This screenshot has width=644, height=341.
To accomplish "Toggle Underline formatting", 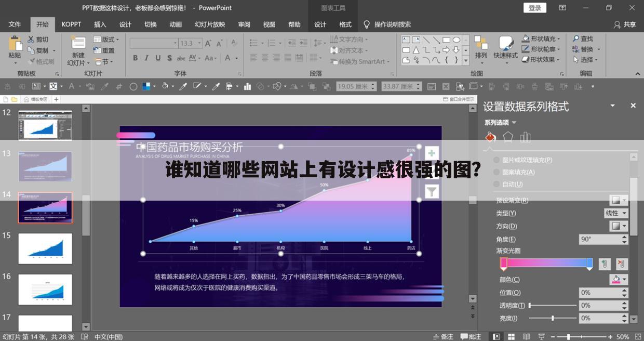I will 158,58.
